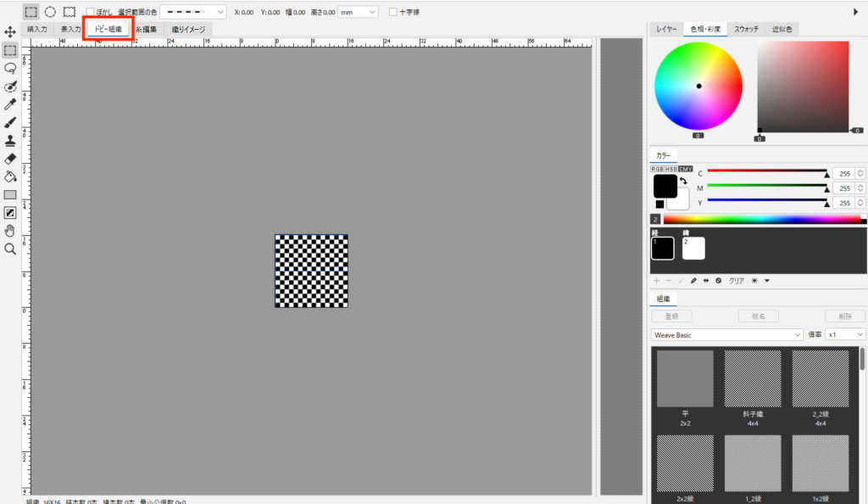Activate the Hand pan tool

click(10, 231)
